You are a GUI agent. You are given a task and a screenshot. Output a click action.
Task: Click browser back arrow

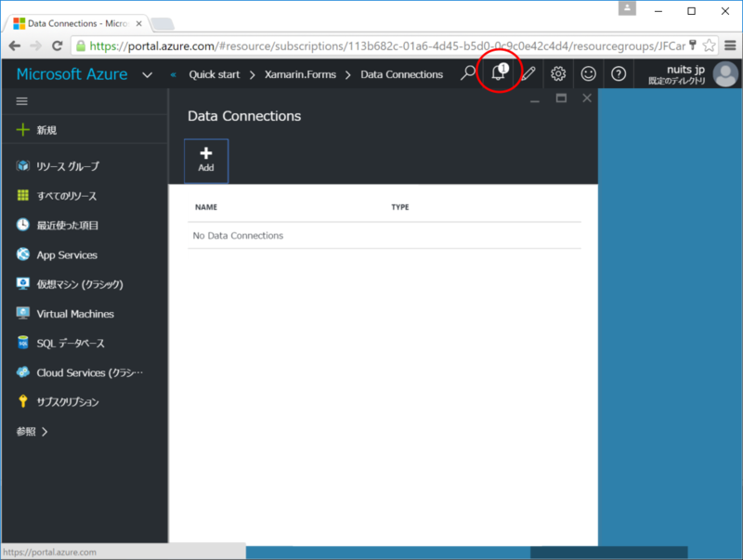(15, 46)
